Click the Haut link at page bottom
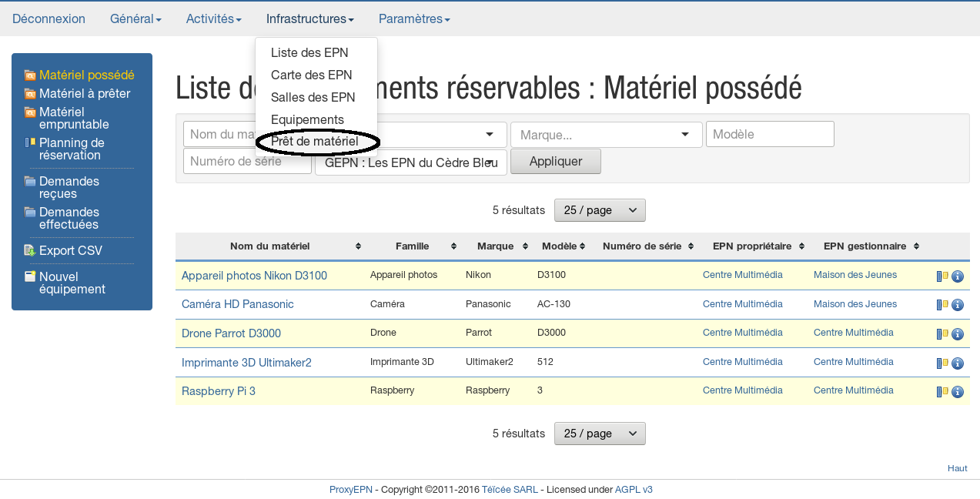The image size is (980, 499). click(957, 468)
